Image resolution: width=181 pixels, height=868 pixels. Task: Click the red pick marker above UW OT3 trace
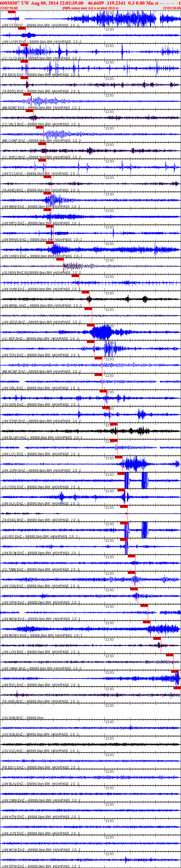coord(12,12)
